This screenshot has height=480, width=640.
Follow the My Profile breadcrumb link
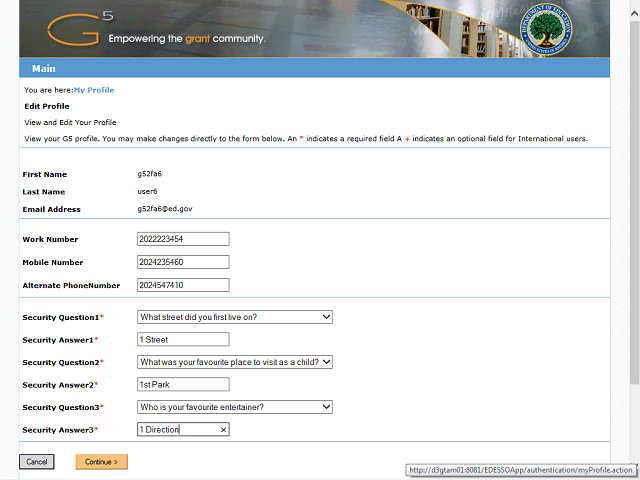tap(94, 90)
